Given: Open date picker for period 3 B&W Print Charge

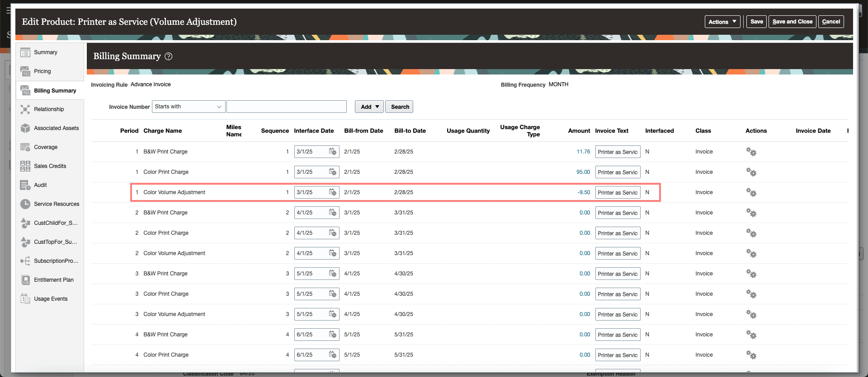Looking at the screenshot, I should pyautogui.click(x=333, y=274).
